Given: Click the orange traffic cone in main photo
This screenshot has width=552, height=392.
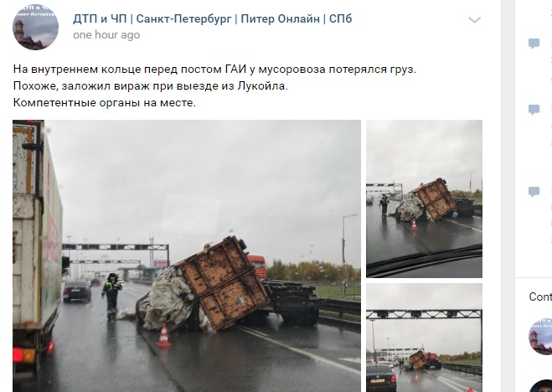Looking at the screenshot, I should [x=163, y=335].
